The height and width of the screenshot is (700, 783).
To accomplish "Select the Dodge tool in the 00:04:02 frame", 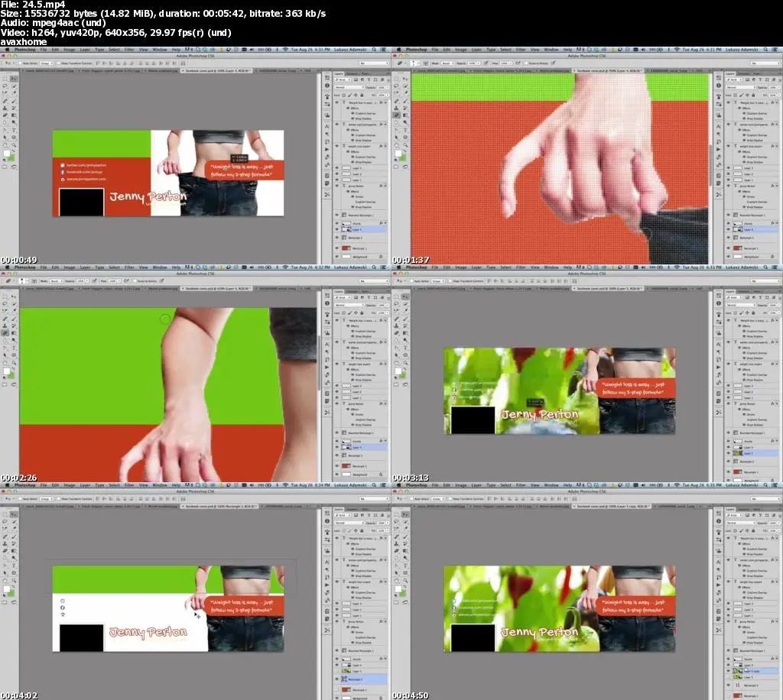I will click(x=14, y=558).
